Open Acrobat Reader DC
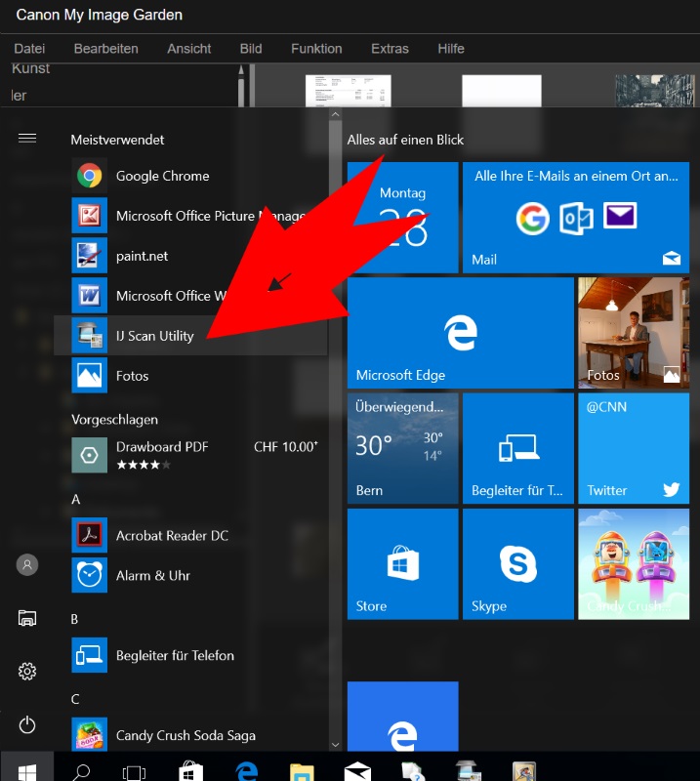Image resolution: width=700 pixels, height=781 pixels. click(x=172, y=536)
